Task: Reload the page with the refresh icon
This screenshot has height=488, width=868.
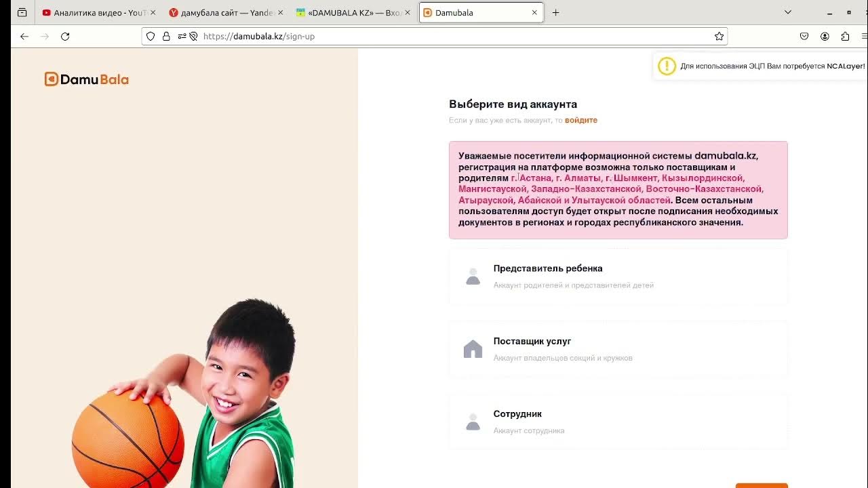Action: pos(65,37)
